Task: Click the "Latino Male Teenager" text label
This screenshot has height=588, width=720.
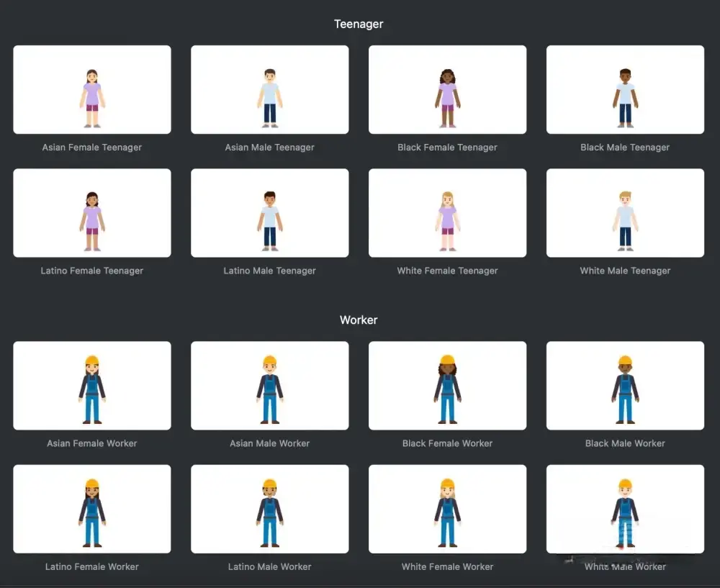Action: (269, 271)
